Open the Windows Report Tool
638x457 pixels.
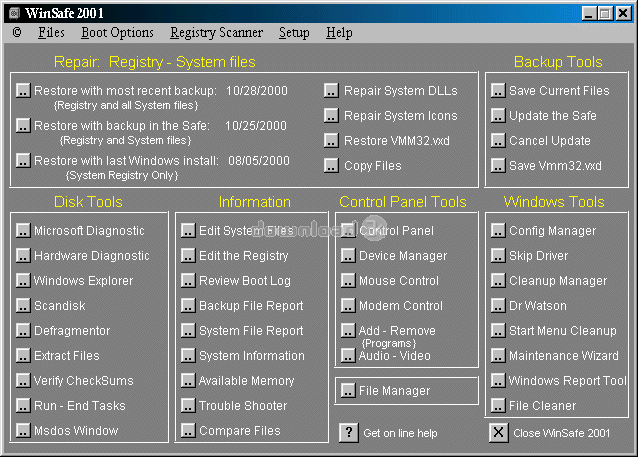[498, 380]
